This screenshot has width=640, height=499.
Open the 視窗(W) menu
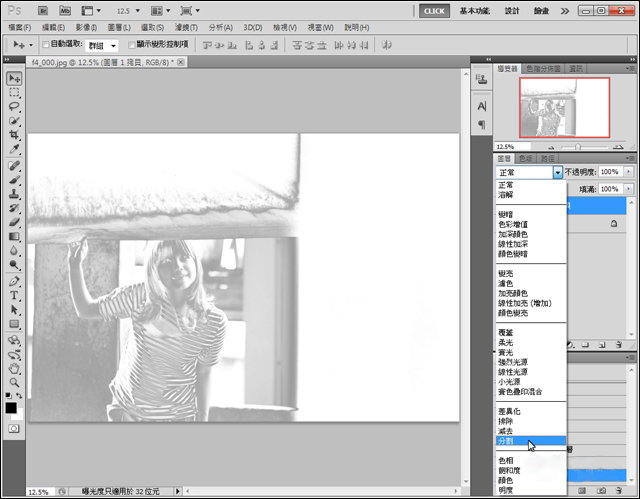pyautogui.click(x=320, y=27)
